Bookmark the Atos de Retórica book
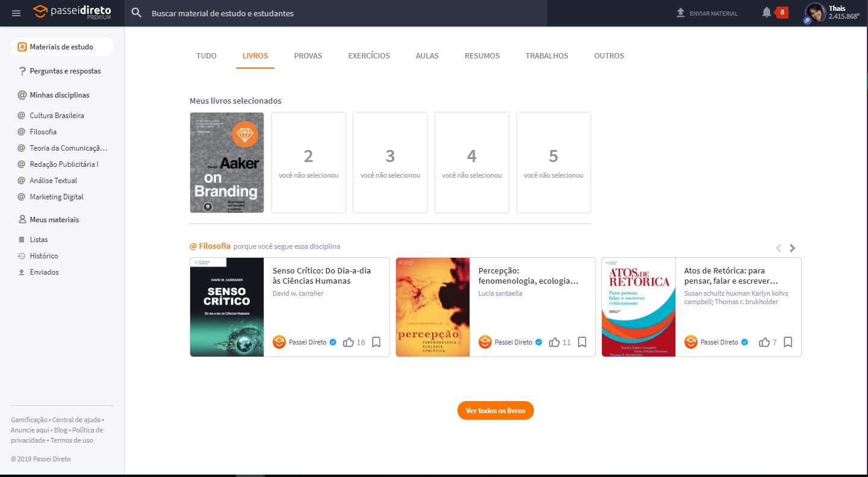The image size is (868, 477). [x=788, y=342]
